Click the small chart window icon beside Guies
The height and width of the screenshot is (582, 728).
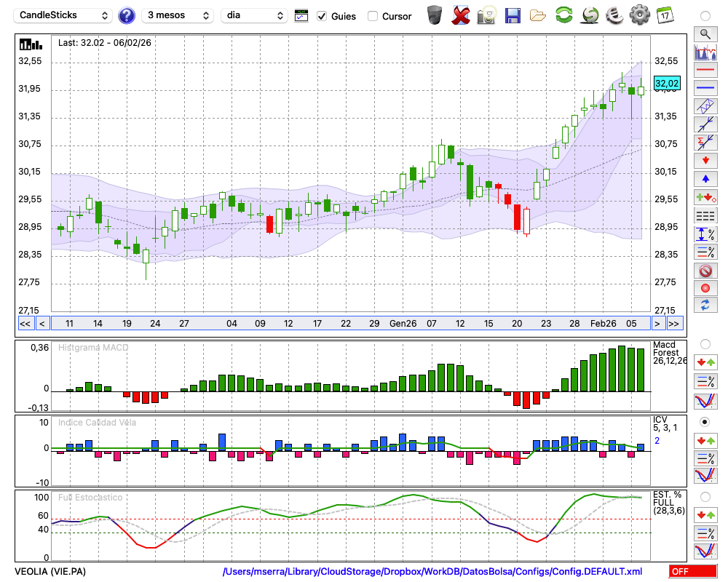tap(301, 16)
